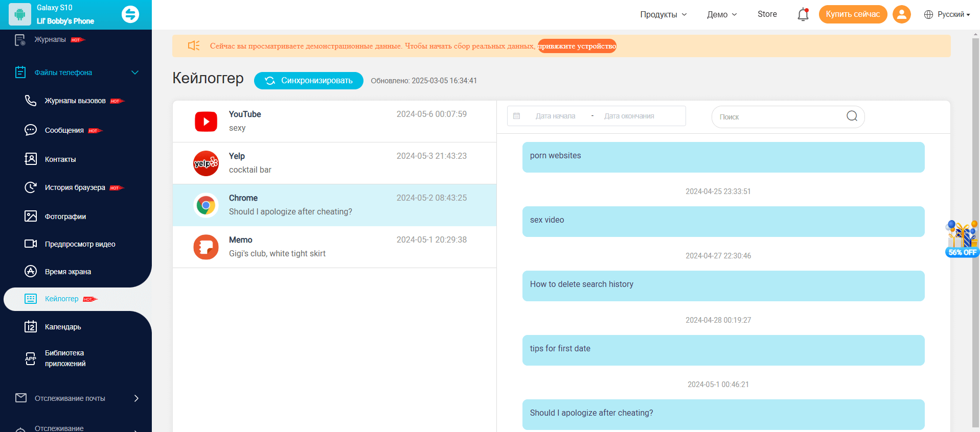Collapse the Файлы телефона section
This screenshot has width=980, height=432.
pyautogui.click(x=135, y=73)
